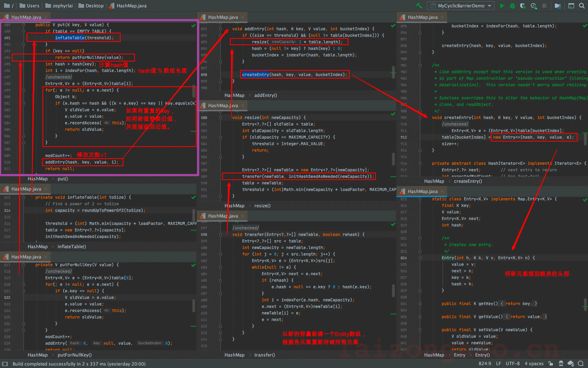Screen dimensions: 588x368
Task: Click the Desktop folder in the navigation bar
Action: coord(91,6)
